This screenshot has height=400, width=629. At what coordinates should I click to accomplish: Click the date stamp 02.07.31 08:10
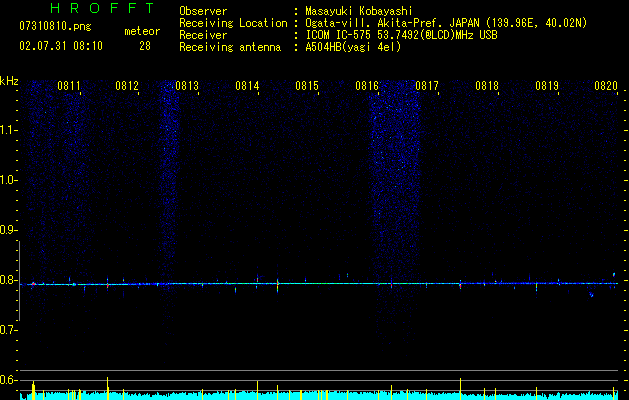[x=61, y=46]
